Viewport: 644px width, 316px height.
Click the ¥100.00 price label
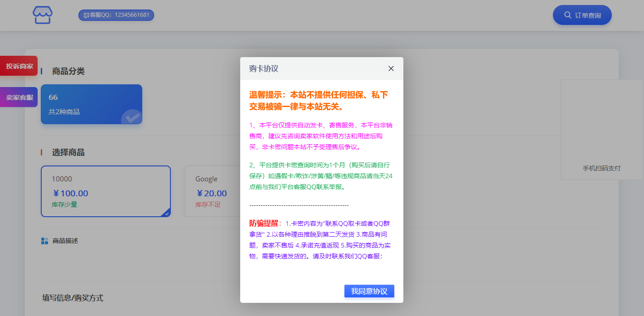click(70, 194)
